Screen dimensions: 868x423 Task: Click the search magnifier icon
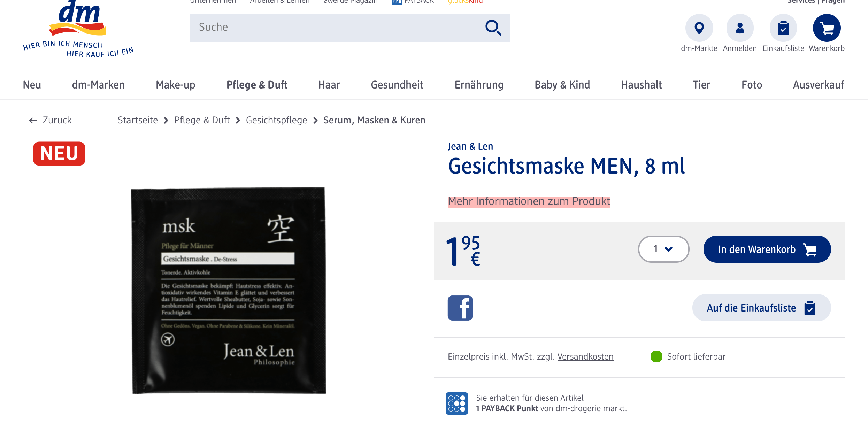coord(493,28)
